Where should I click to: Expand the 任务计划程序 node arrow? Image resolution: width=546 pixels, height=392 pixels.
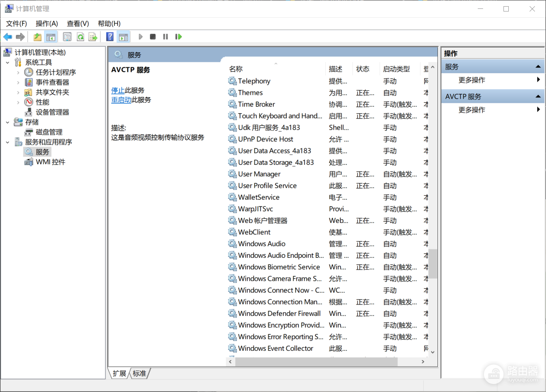18,72
